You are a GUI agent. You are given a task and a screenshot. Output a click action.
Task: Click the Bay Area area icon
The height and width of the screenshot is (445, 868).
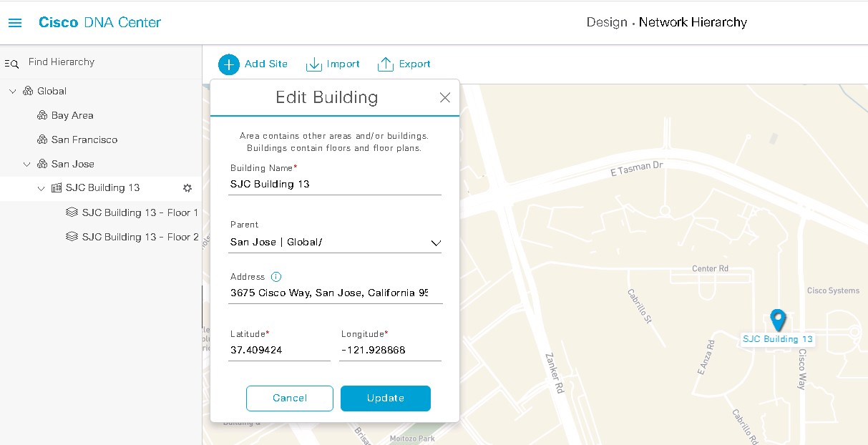click(x=42, y=115)
